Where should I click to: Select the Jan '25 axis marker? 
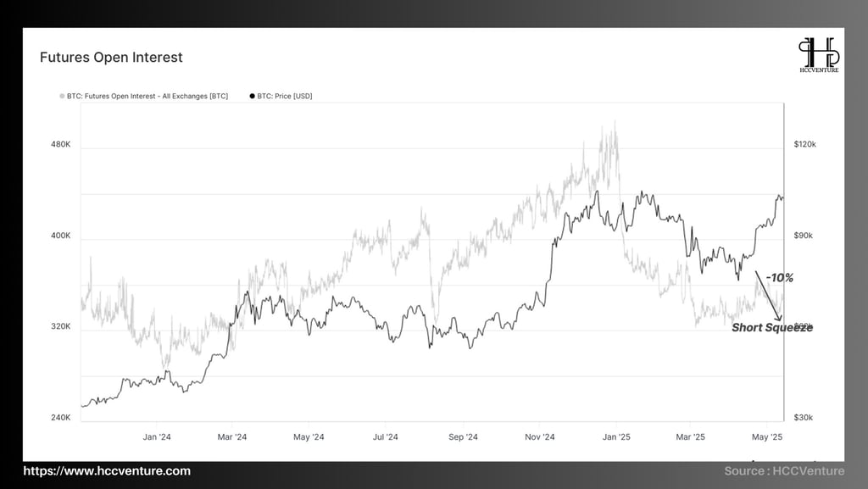[616, 437]
